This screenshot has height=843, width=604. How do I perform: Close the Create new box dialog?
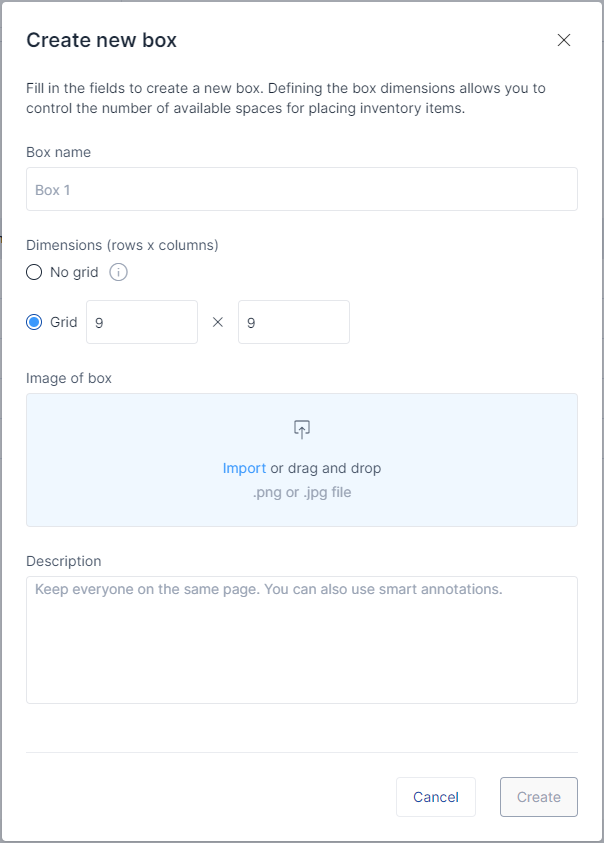[x=564, y=40]
